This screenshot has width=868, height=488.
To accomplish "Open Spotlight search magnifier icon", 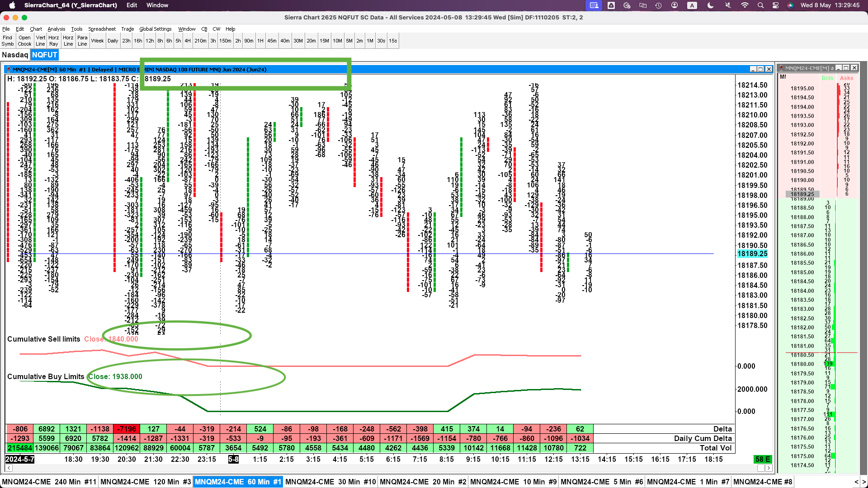I will (760, 5).
